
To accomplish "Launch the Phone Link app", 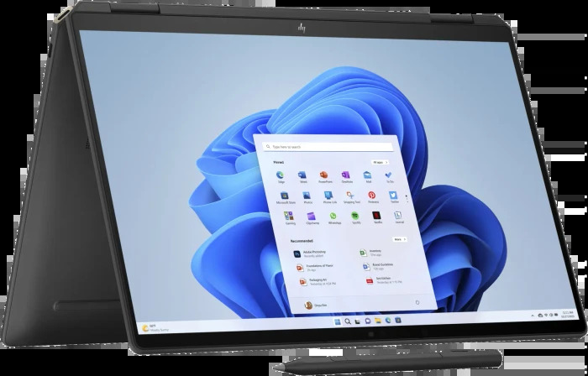I will [329, 196].
